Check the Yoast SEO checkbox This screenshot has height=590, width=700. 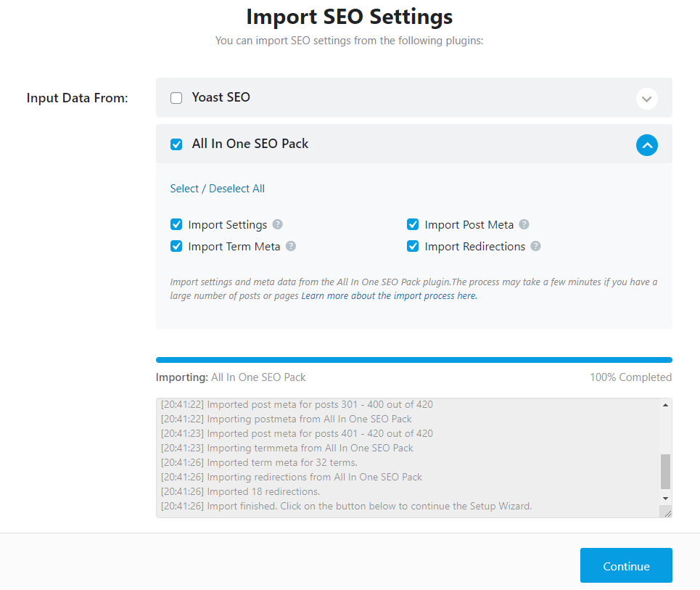pyautogui.click(x=176, y=98)
